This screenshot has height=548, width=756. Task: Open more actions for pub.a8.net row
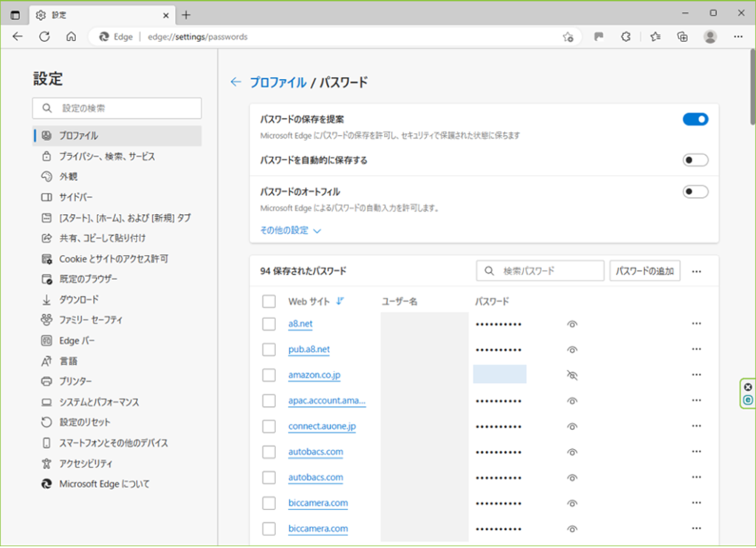tap(696, 349)
